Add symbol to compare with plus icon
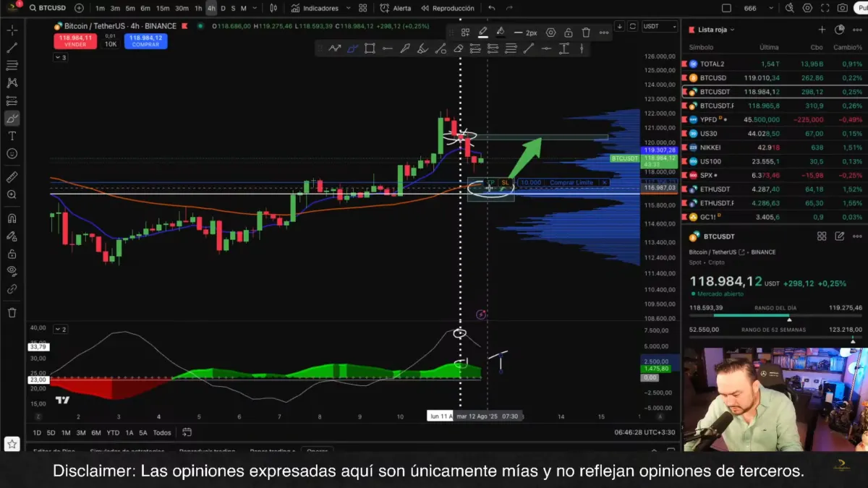The height and width of the screenshot is (488, 868). coord(79,8)
